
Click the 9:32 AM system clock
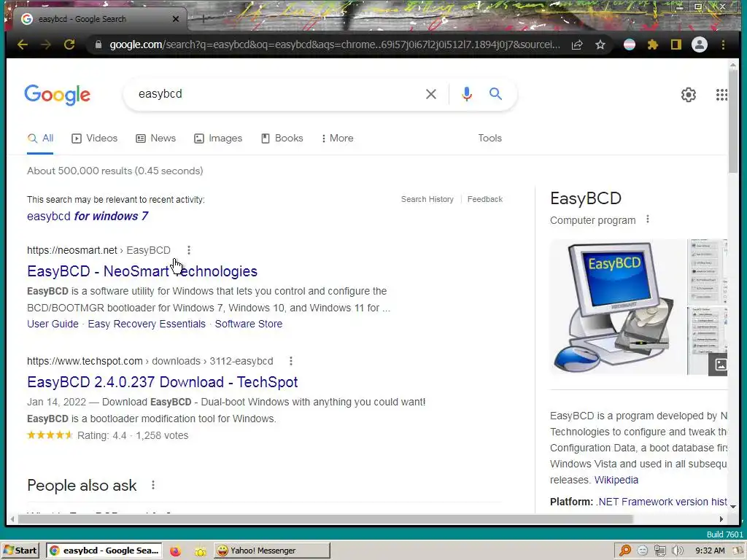pos(710,551)
